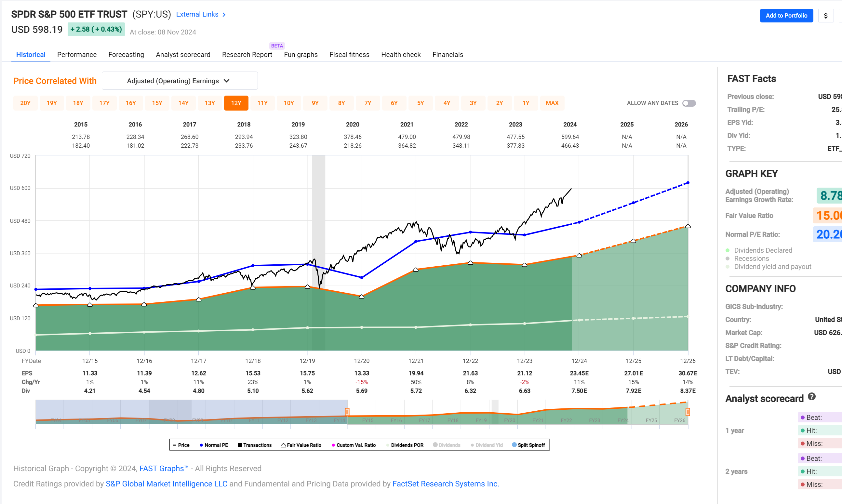Select the 17Y time range
The width and height of the screenshot is (842, 504).
(104, 103)
